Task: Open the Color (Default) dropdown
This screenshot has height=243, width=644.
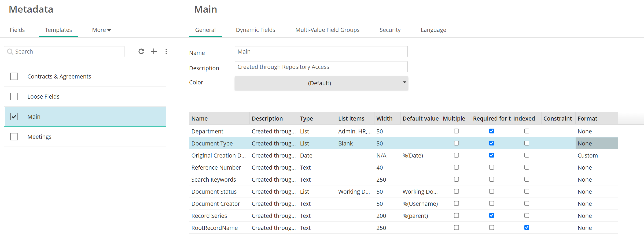Action: coord(321,83)
